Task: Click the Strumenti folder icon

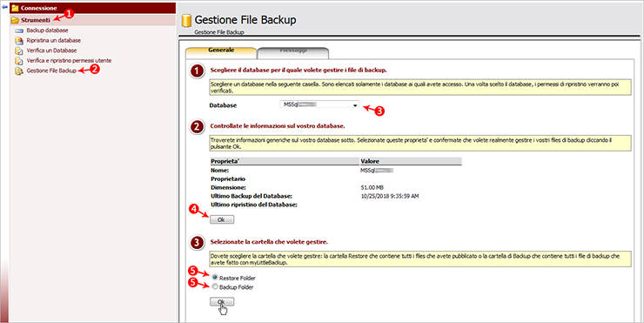Action: pyautogui.click(x=15, y=20)
